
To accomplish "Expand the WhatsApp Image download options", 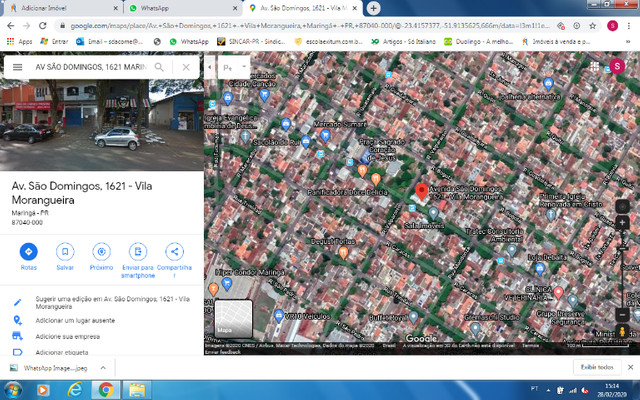I will tap(103, 368).
